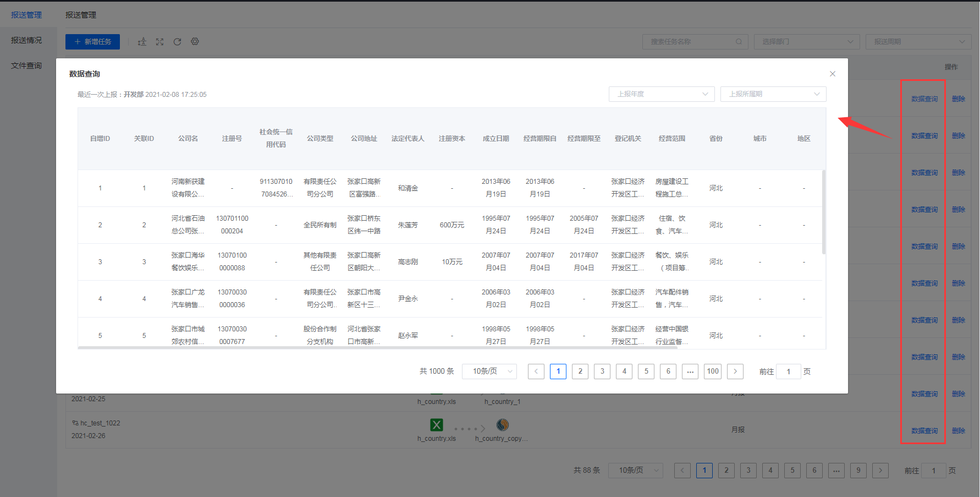Image resolution: width=980 pixels, height=497 pixels.
Task: Go to next page arrow in dialog pagination
Action: [x=735, y=372]
